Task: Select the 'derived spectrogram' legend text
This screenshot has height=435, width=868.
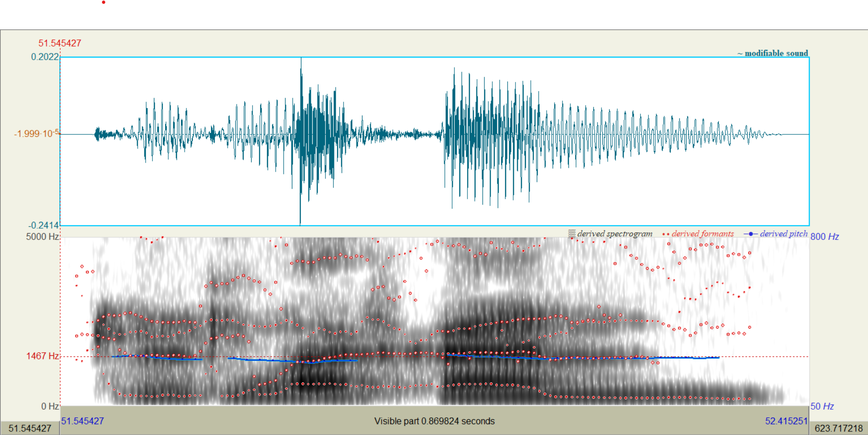Action: (615, 234)
